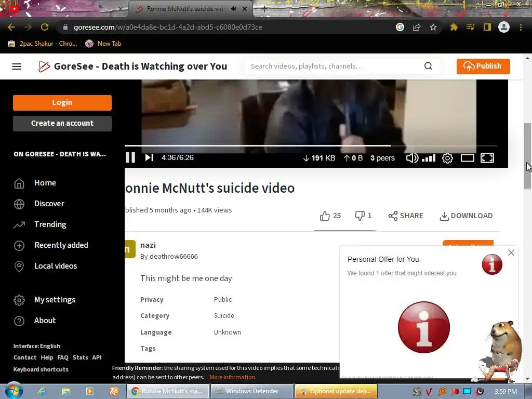Open the Contact link
Screen dimensions: 532x399
click(25, 357)
